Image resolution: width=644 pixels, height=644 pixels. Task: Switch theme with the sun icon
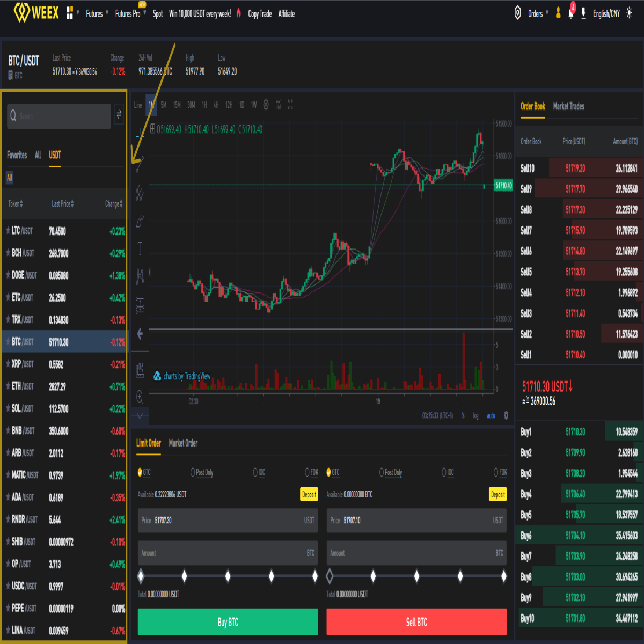630,13
